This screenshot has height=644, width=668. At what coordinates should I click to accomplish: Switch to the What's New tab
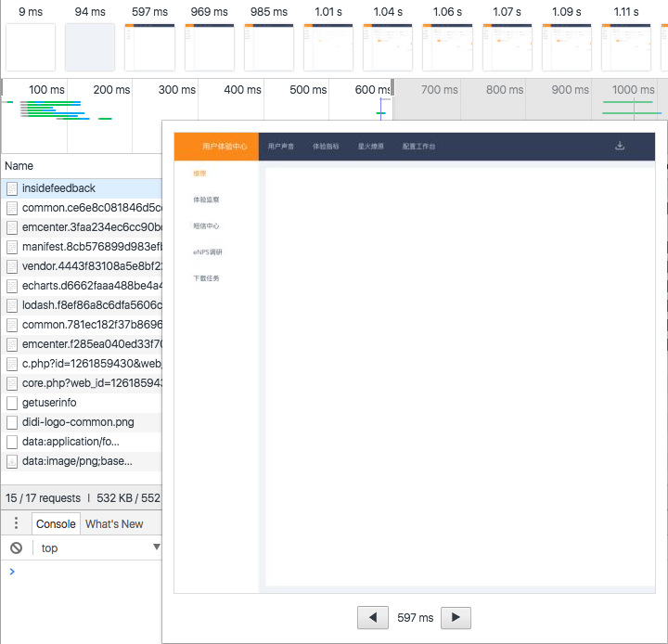(x=114, y=523)
